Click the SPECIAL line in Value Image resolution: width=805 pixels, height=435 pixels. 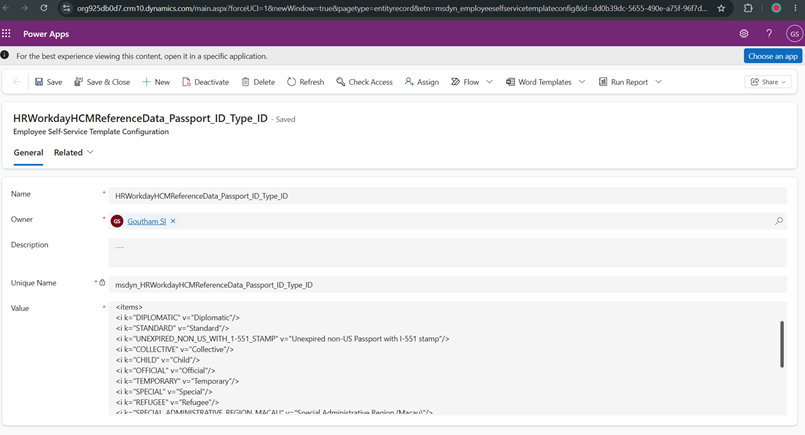click(164, 392)
